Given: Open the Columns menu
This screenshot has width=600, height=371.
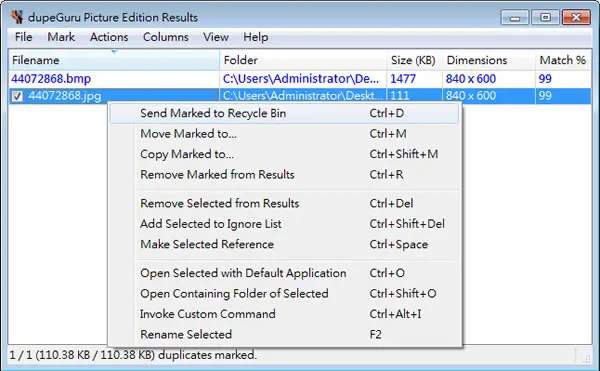Looking at the screenshot, I should pyautogui.click(x=166, y=37).
